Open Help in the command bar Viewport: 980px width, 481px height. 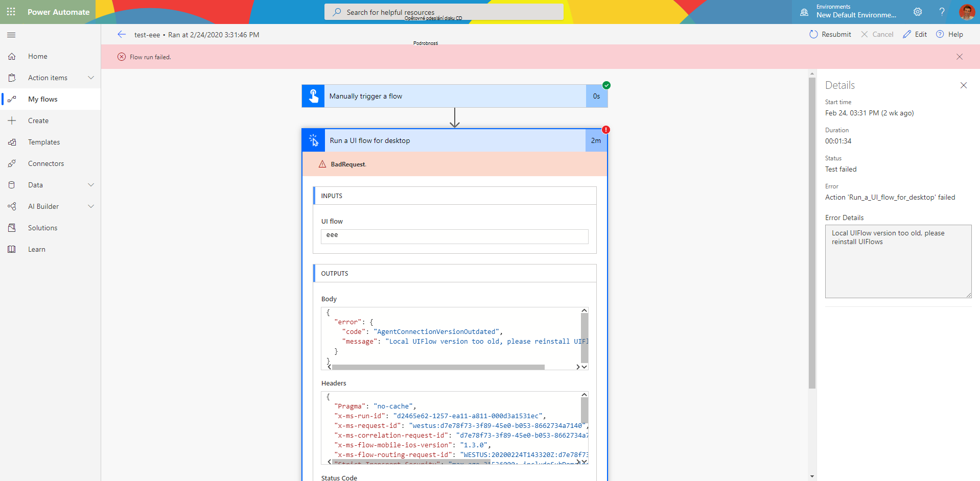point(949,34)
